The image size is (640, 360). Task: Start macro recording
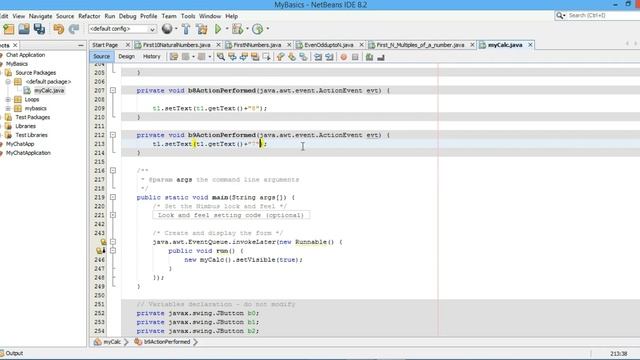(x=344, y=57)
